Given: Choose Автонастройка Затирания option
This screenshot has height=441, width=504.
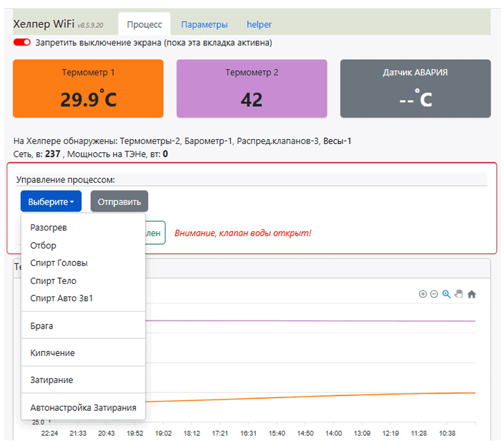Looking at the screenshot, I should [83, 407].
